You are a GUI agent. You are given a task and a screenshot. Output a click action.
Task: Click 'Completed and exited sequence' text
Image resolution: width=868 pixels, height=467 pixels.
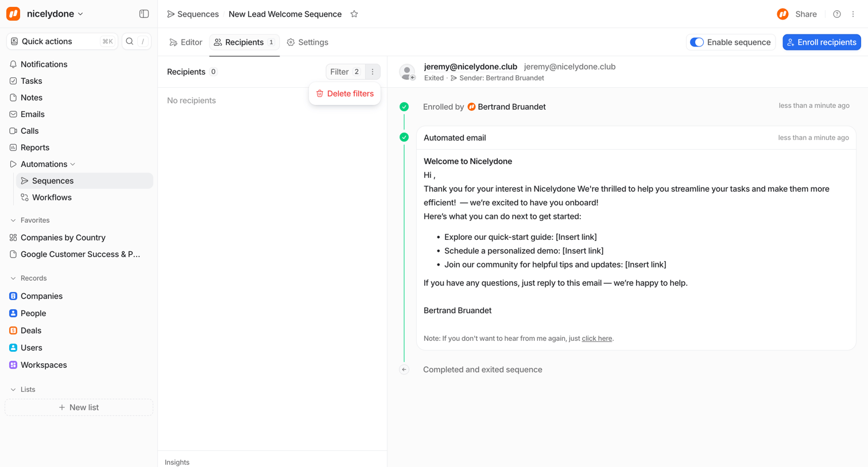483,369
